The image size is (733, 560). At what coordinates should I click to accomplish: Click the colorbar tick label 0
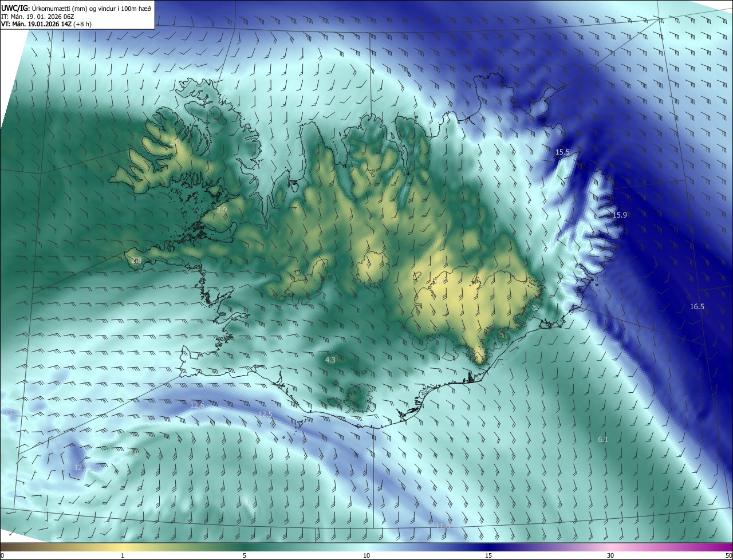2,556
